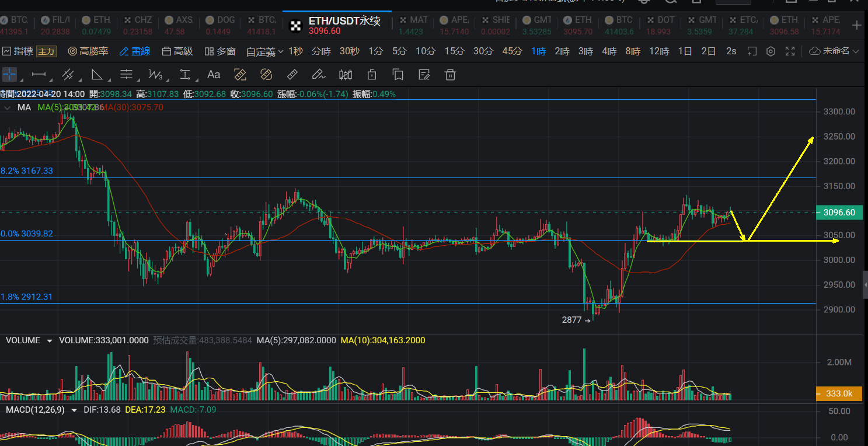Open the CHZ tab priced 0.23158
The image size is (868, 446).
[x=138, y=25]
